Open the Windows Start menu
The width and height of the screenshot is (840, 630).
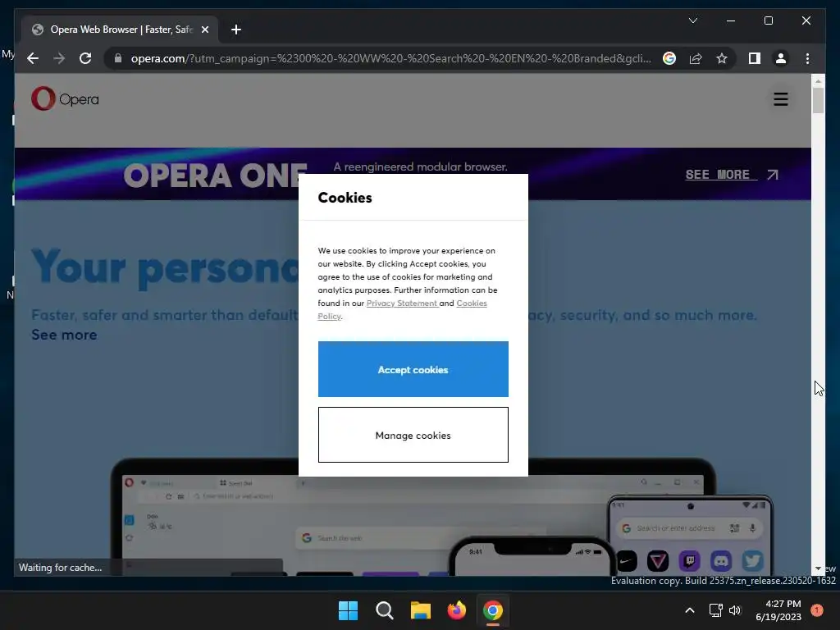tap(348, 610)
